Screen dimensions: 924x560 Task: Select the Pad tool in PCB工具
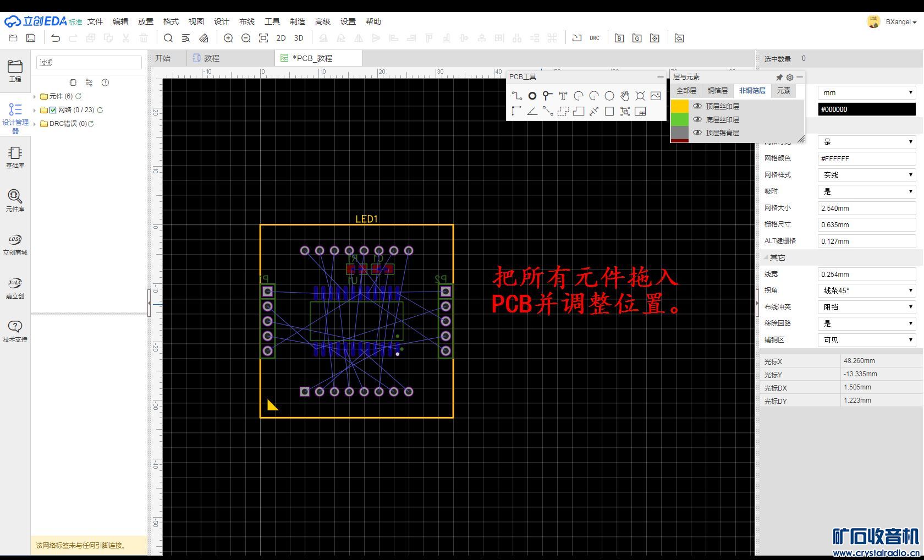(532, 96)
